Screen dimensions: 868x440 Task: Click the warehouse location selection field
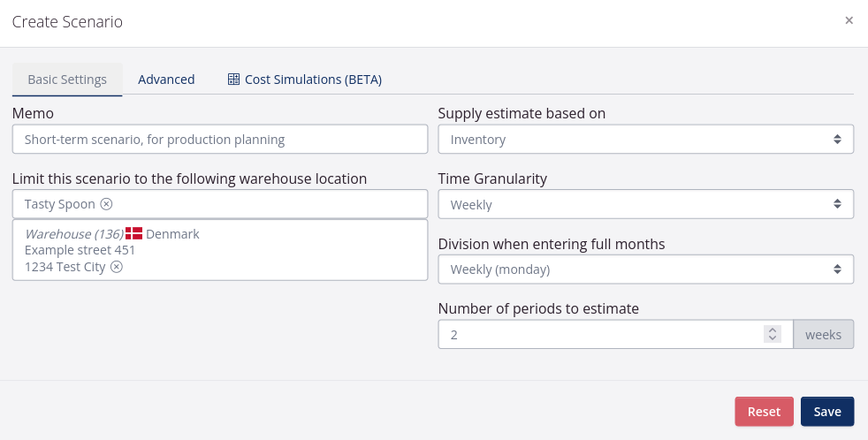click(220, 204)
